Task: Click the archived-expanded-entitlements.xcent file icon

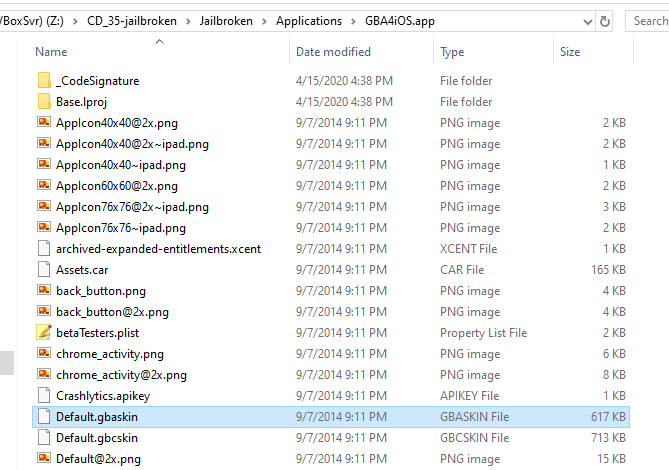Action: pyautogui.click(x=44, y=248)
